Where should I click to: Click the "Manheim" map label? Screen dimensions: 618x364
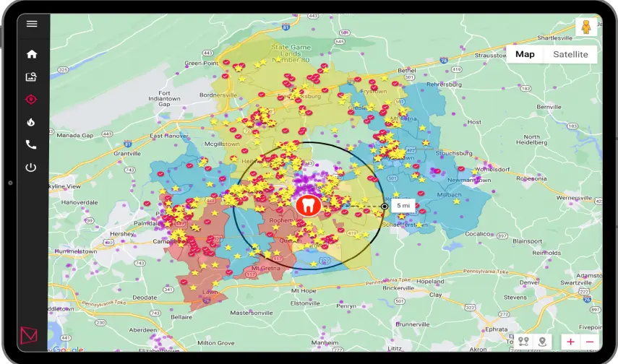[325, 342]
